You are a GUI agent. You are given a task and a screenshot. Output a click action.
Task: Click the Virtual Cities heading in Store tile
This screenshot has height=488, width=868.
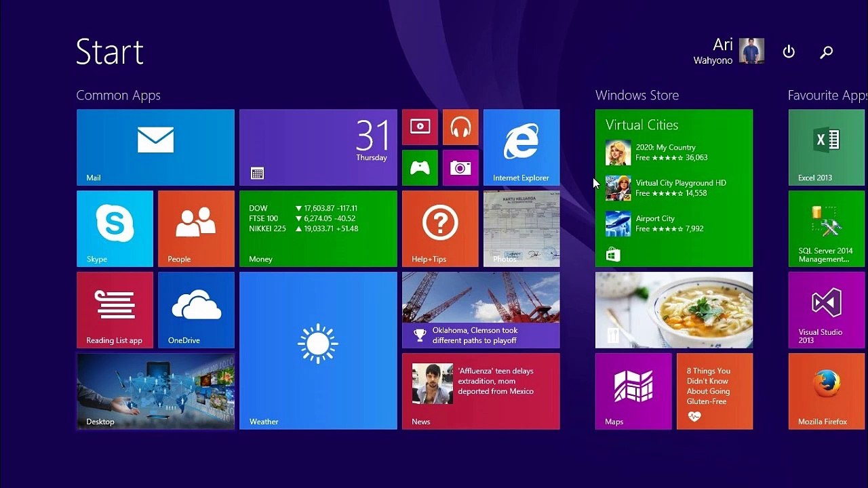(x=642, y=125)
